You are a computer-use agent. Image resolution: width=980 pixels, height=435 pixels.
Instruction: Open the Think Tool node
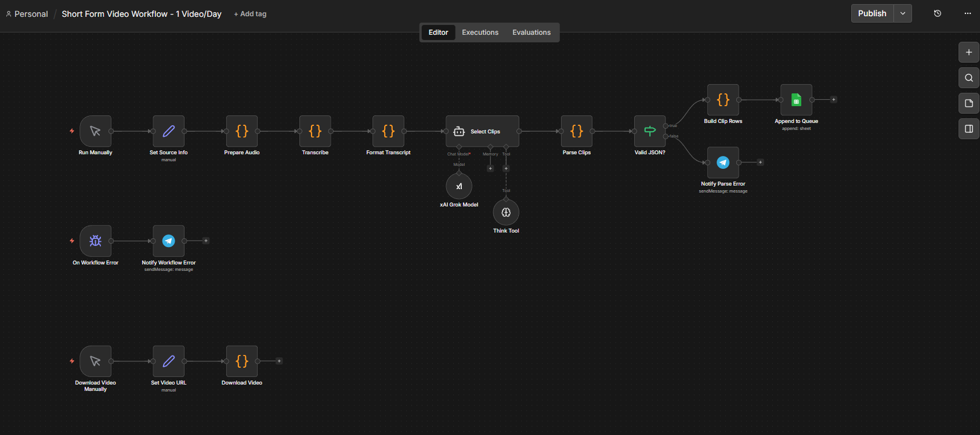pos(506,212)
